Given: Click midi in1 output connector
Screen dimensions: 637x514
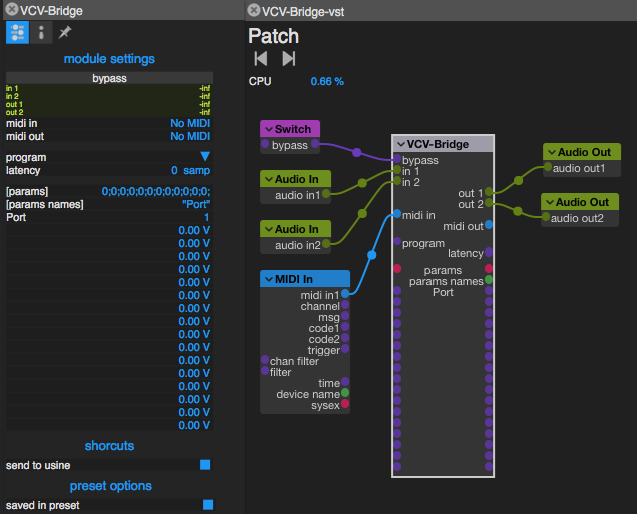Looking at the screenshot, I should point(345,293).
